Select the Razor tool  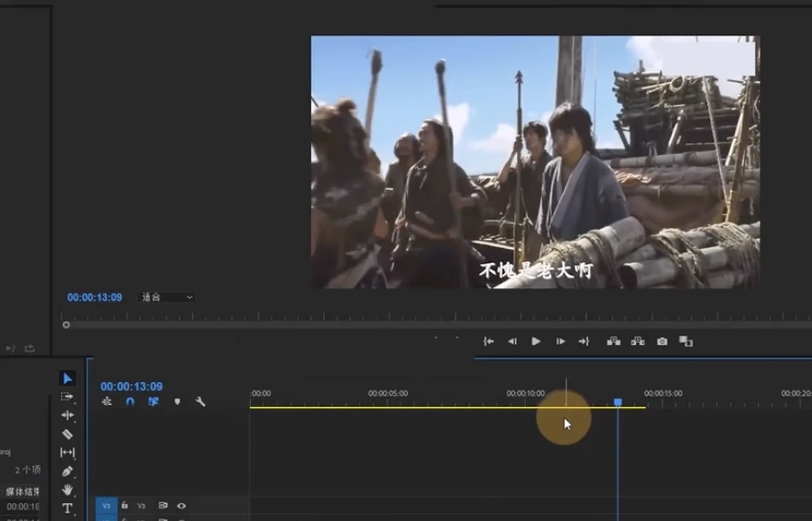pyautogui.click(x=68, y=434)
